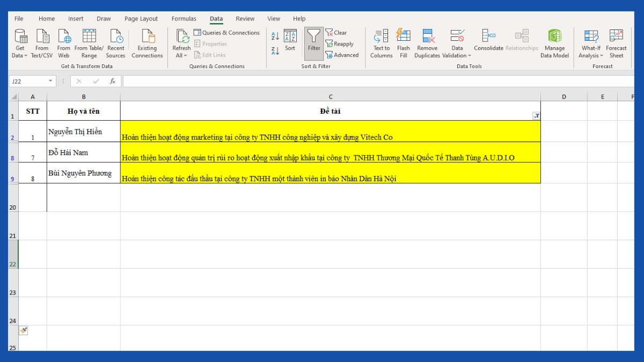Expand the Name Box dropdown
The height and width of the screenshot is (362, 644).
point(52,80)
